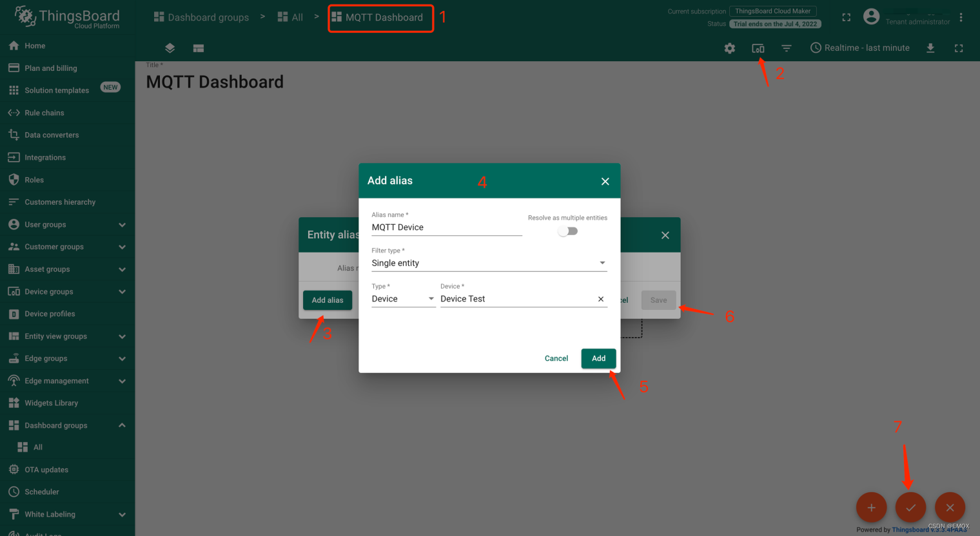Collapse Dashboard groups menu
The width and height of the screenshot is (980, 536).
click(x=67, y=426)
